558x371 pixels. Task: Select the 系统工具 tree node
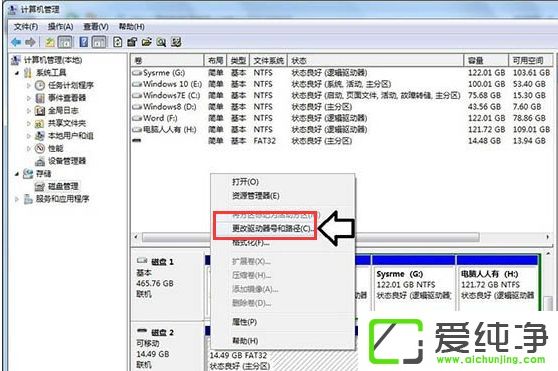click(x=51, y=73)
